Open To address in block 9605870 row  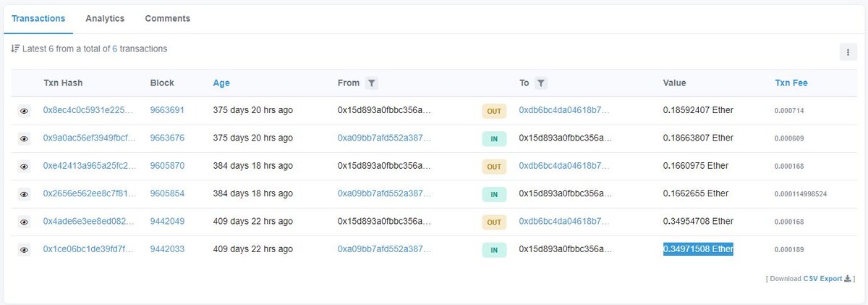(x=564, y=166)
